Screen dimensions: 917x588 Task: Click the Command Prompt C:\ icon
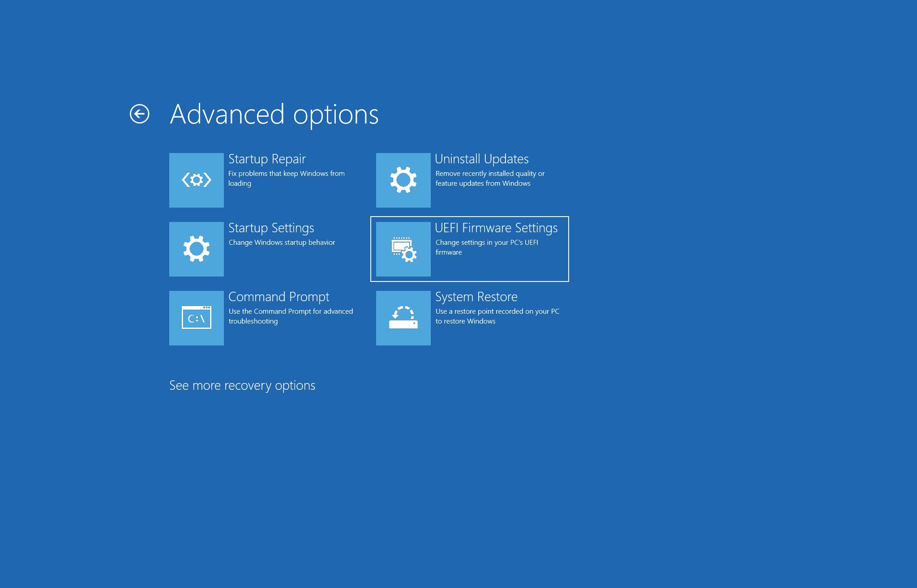(x=196, y=318)
